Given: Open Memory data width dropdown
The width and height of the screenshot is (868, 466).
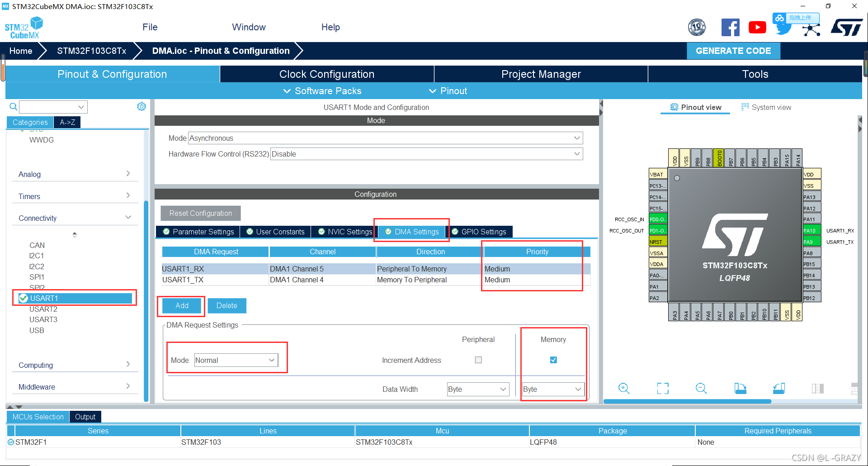Looking at the screenshot, I should [x=553, y=389].
